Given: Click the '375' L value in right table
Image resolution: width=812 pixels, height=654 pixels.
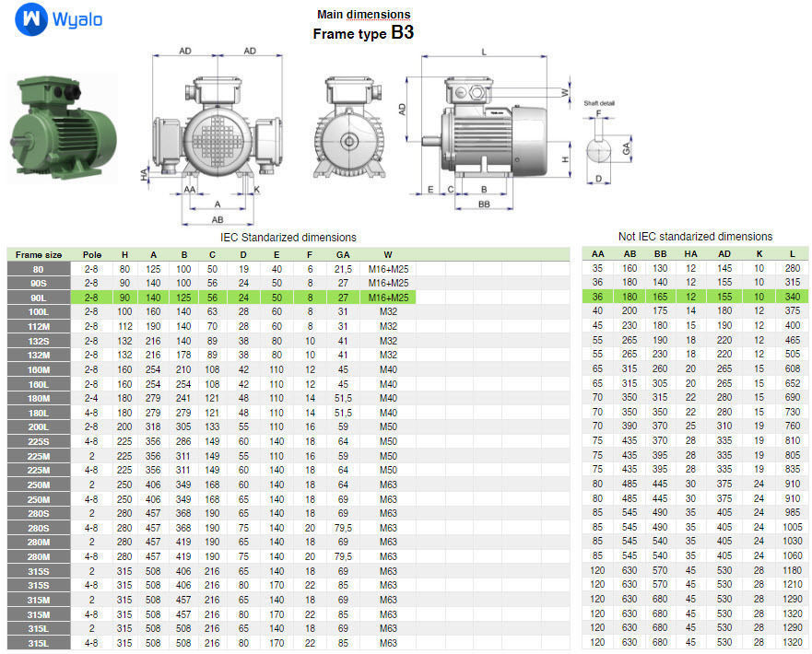Looking at the screenshot, I should click(793, 310).
